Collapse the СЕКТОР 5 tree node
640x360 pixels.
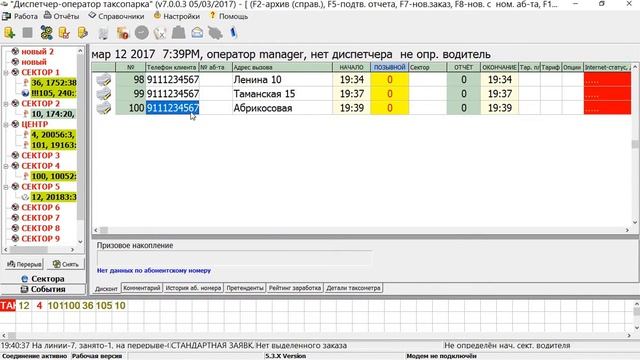click(x=6, y=187)
